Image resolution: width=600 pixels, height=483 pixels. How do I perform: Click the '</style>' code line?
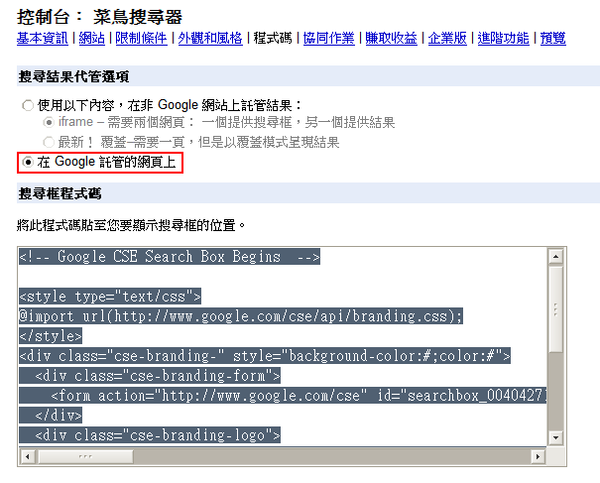tap(51, 336)
